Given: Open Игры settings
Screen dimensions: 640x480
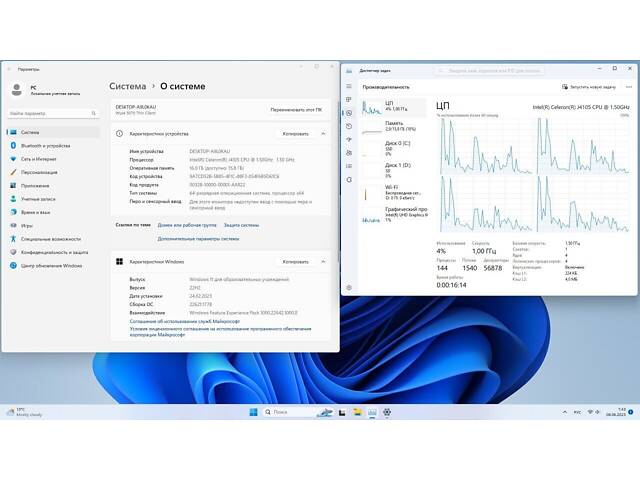Looking at the screenshot, I should [x=53, y=226].
